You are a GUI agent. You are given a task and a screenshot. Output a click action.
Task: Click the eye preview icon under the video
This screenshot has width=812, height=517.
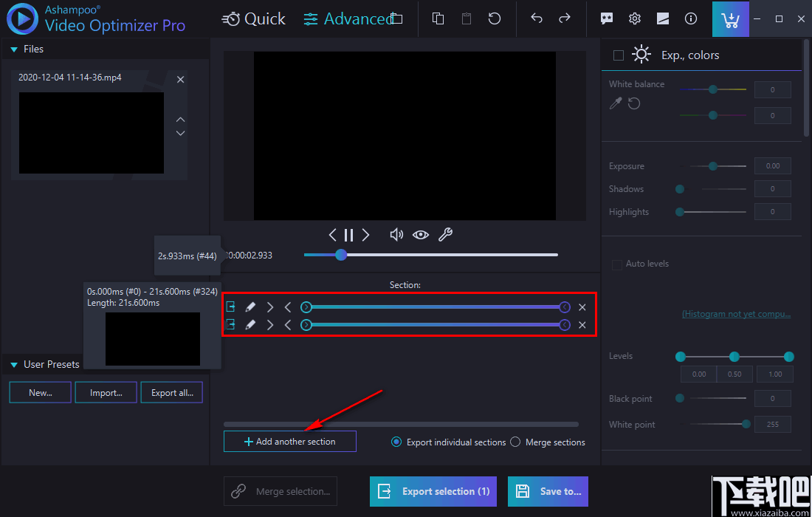pos(420,234)
